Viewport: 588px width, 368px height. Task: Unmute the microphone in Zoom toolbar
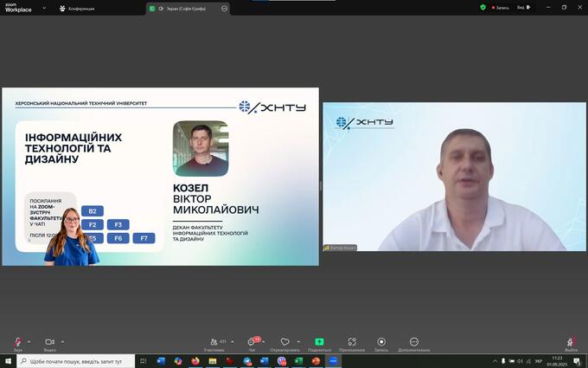click(x=17, y=343)
